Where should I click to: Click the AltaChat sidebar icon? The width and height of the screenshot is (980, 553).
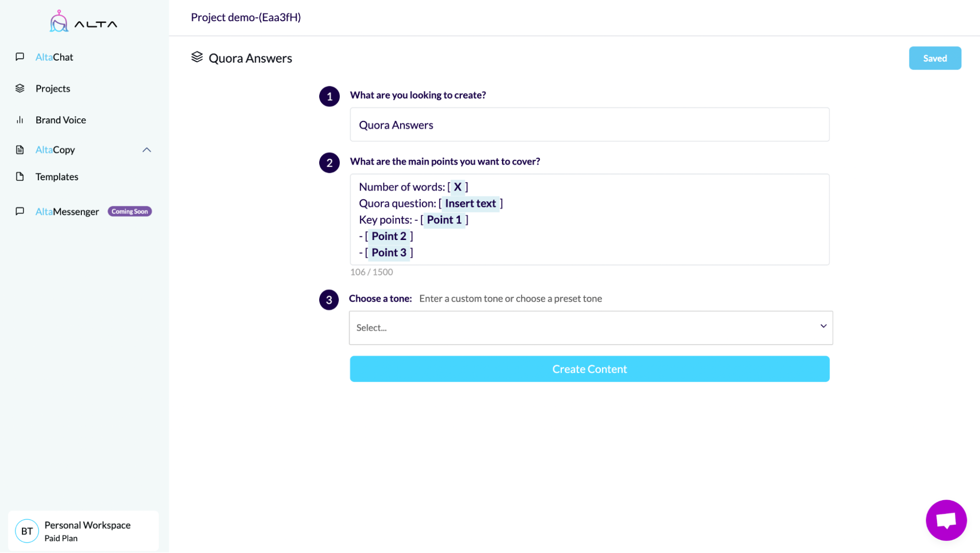coord(20,56)
